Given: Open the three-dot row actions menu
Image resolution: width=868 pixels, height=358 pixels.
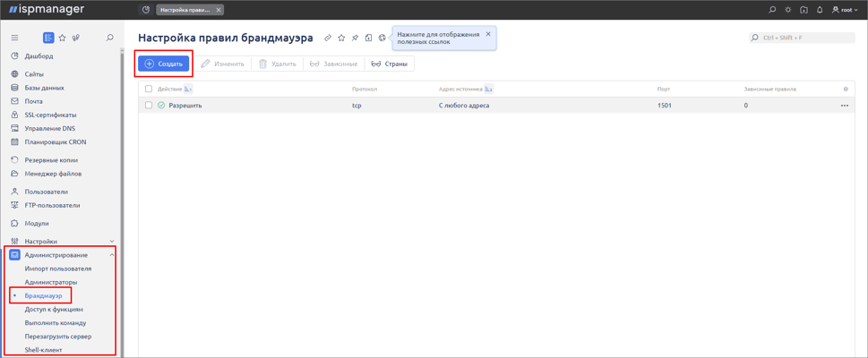Looking at the screenshot, I should (844, 106).
